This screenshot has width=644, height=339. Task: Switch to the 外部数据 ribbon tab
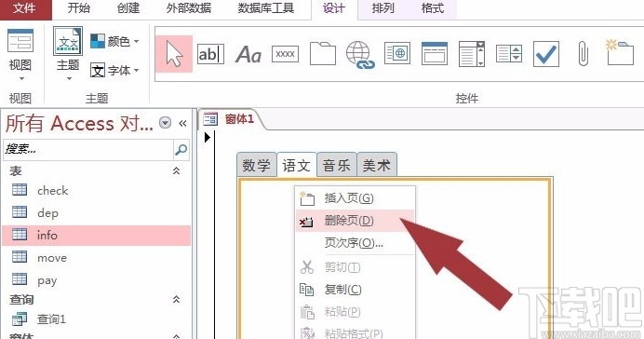click(189, 8)
